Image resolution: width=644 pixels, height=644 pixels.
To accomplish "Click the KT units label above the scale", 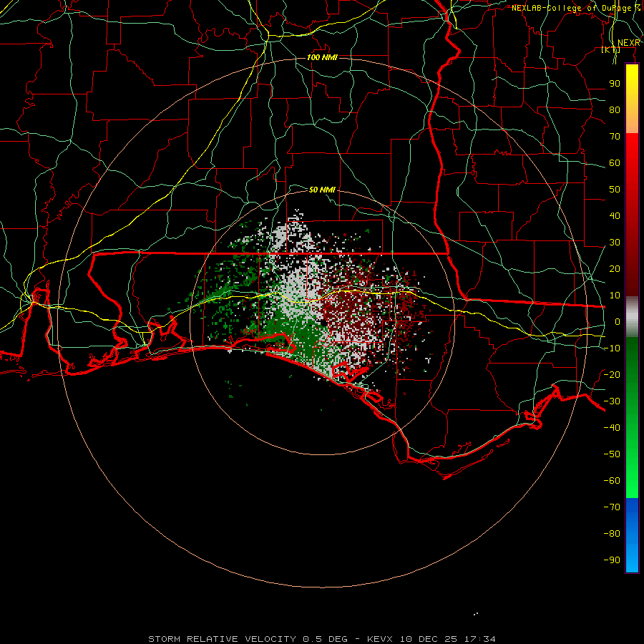I will pos(611,50).
